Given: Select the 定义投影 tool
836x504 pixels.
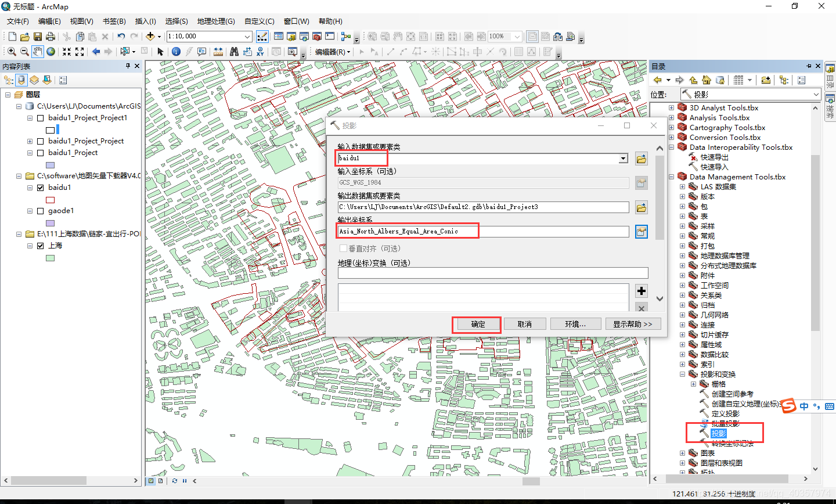Looking at the screenshot, I should point(725,413).
